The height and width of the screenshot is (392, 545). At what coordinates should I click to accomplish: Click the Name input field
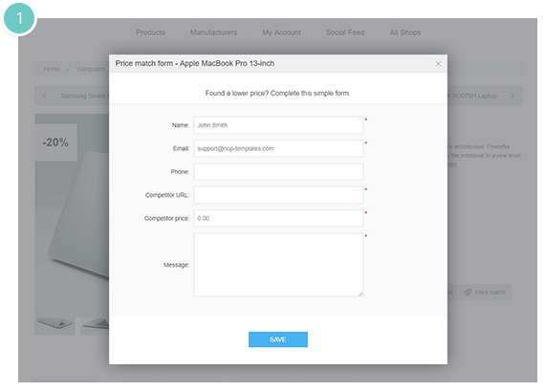point(278,125)
